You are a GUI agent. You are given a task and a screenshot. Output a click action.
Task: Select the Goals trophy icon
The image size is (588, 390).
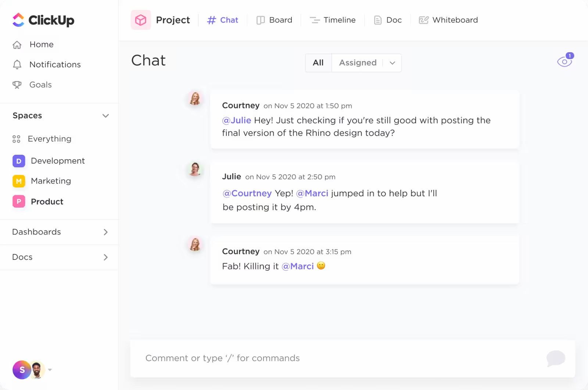[x=17, y=85]
